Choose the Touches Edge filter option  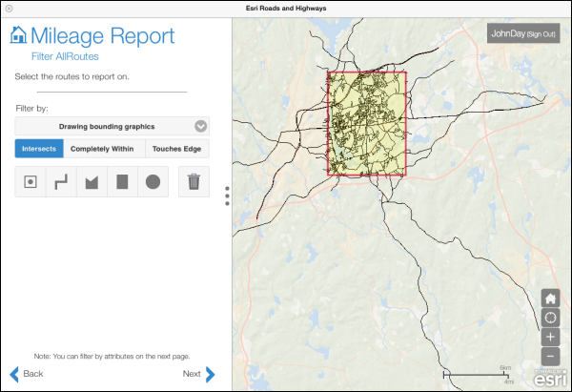tap(177, 149)
